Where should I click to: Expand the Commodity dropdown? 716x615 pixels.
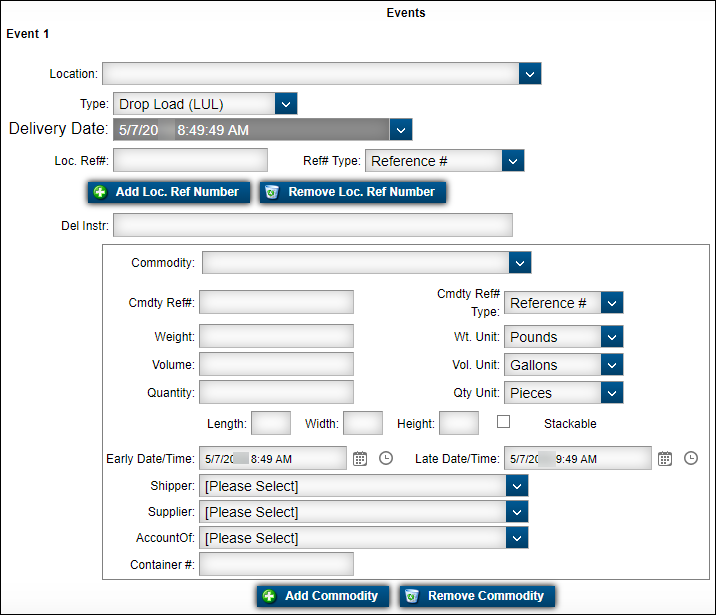520,263
